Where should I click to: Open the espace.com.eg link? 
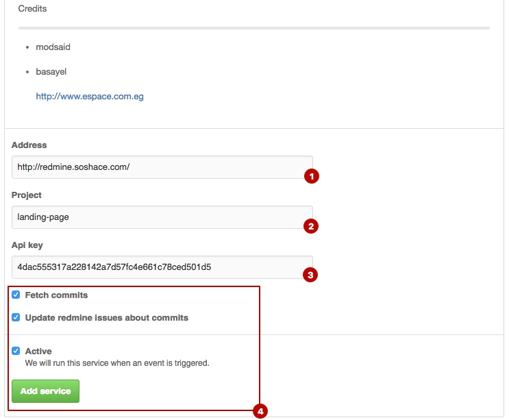(90, 97)
